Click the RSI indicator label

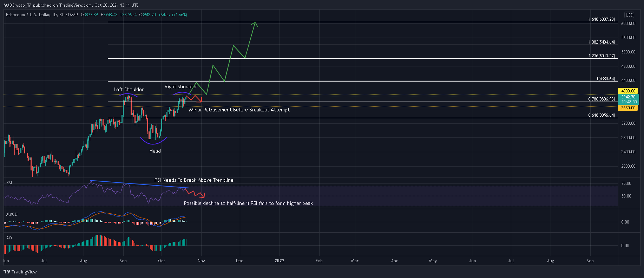9,183
